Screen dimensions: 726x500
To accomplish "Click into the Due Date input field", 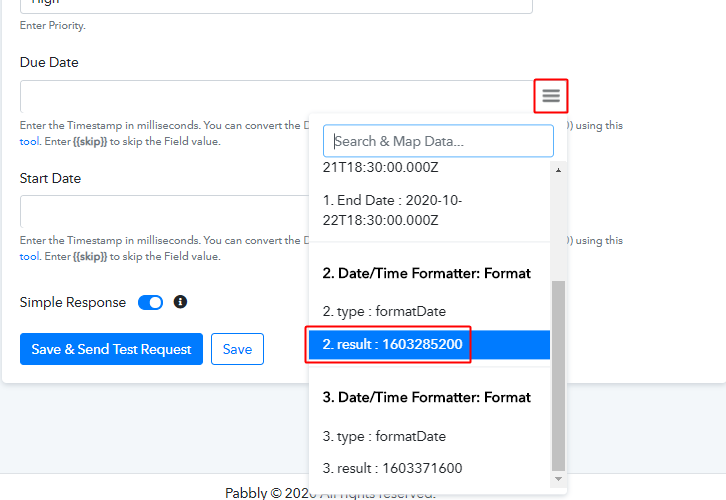I will [277, 96].
